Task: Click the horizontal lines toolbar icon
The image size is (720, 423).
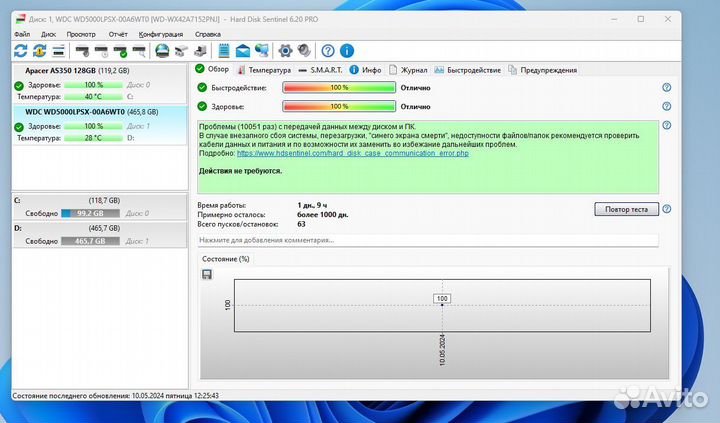Action: coord(58,51)
